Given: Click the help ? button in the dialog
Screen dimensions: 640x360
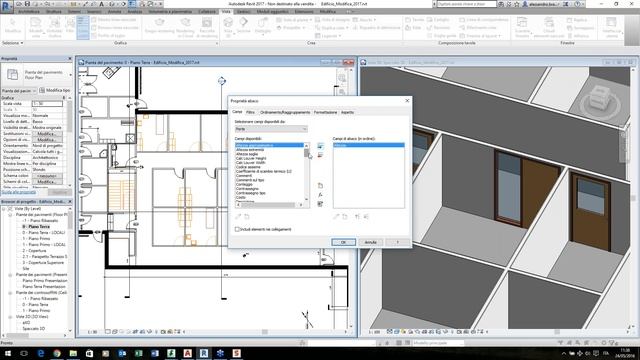Looking at the screenshot, I should pyautogui.click(x=398, y=242).
